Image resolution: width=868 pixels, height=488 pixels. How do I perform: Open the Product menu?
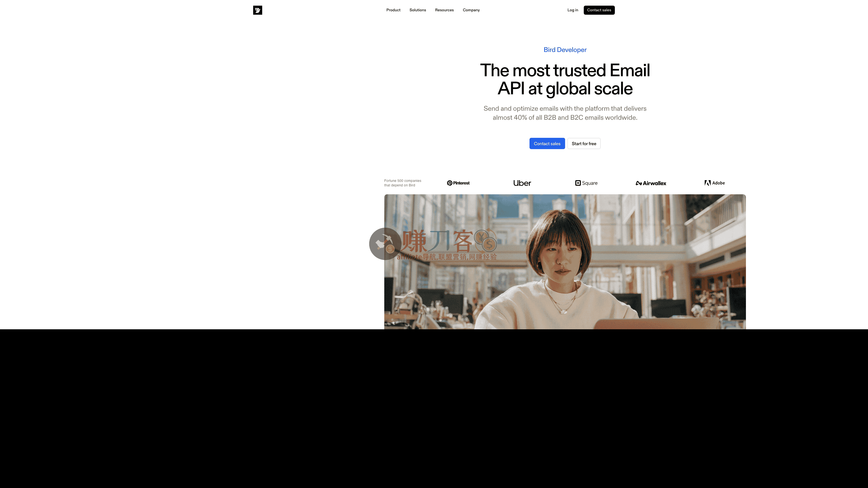[x=393, y=10]
